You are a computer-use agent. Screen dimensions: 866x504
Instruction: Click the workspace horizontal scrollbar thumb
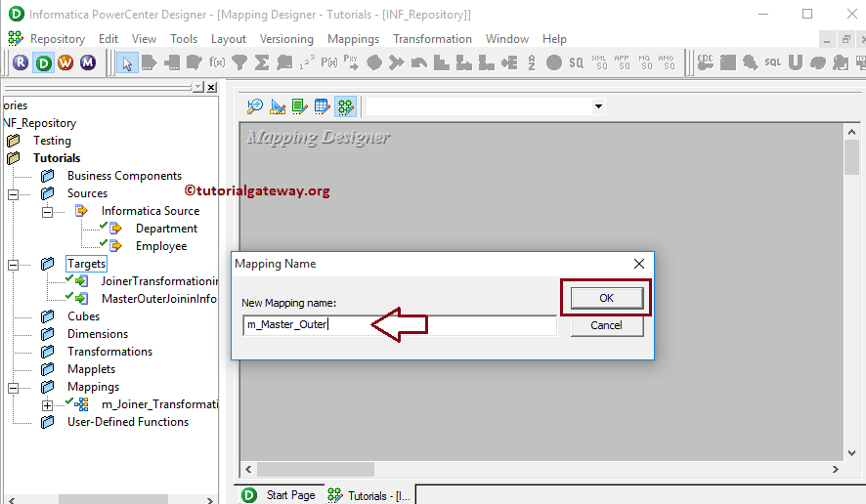click(x=316, y=469)
